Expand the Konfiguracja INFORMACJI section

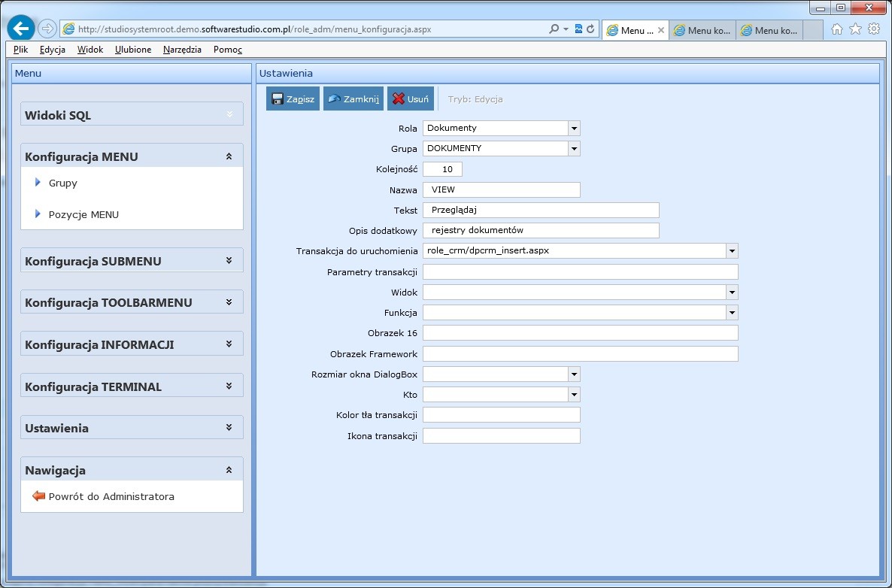click(x=229, y=344)
